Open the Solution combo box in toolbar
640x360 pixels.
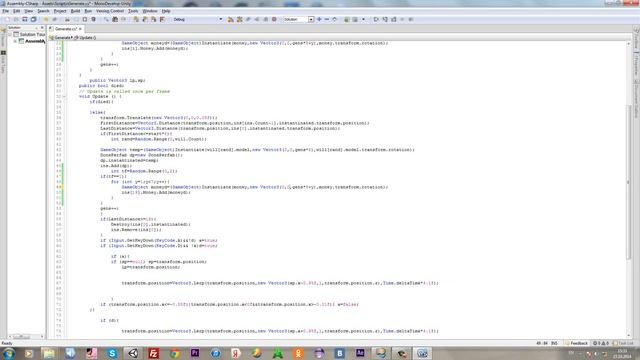pos(298,19)
